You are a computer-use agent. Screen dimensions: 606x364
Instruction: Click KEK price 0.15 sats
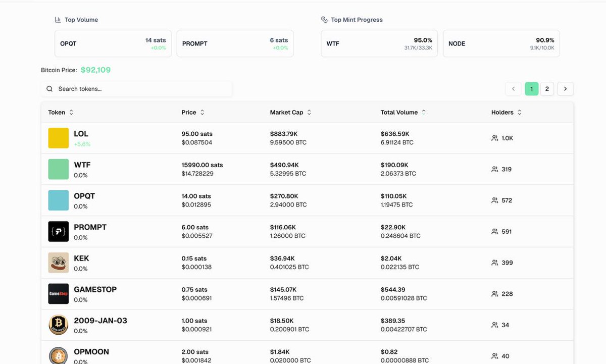coord(194,258)
